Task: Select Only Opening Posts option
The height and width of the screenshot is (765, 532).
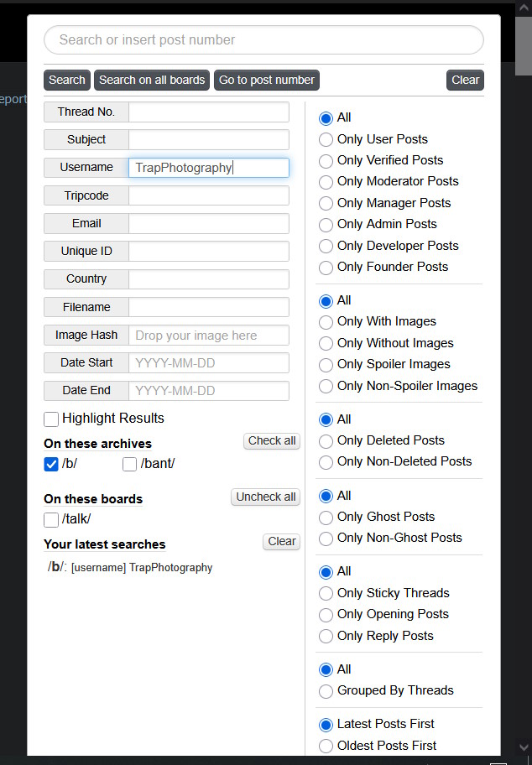Action: point(326,615)
